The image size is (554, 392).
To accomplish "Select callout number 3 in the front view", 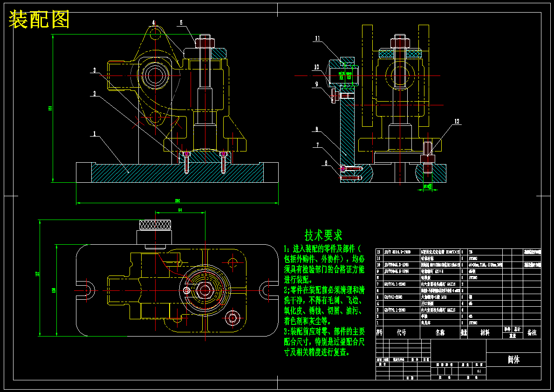I will pyautogui.click(x=94, y=70).
